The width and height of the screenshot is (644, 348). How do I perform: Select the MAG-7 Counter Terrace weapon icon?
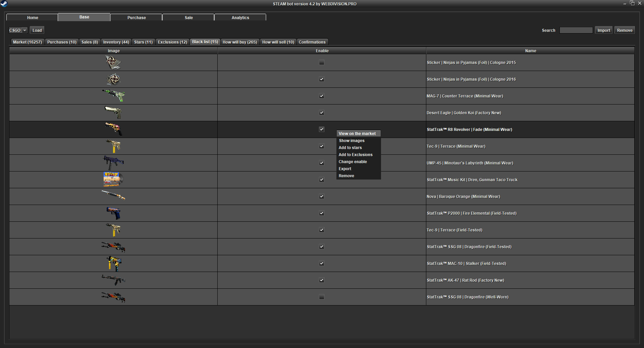click(113, 96)
